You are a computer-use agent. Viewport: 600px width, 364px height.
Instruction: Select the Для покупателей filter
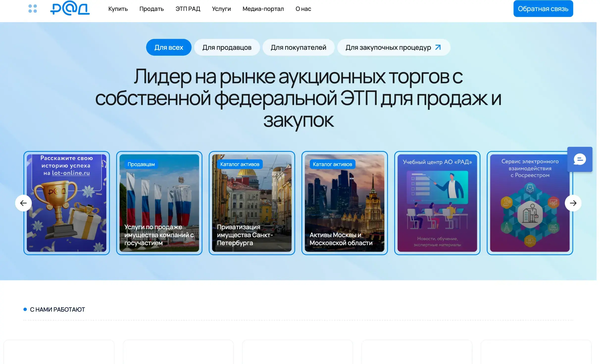(299, 47)
